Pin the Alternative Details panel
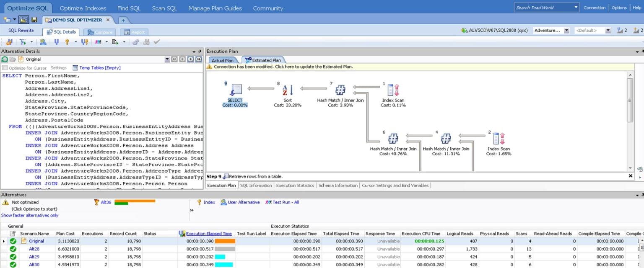 pyautogui.click(x=199, y=51)
